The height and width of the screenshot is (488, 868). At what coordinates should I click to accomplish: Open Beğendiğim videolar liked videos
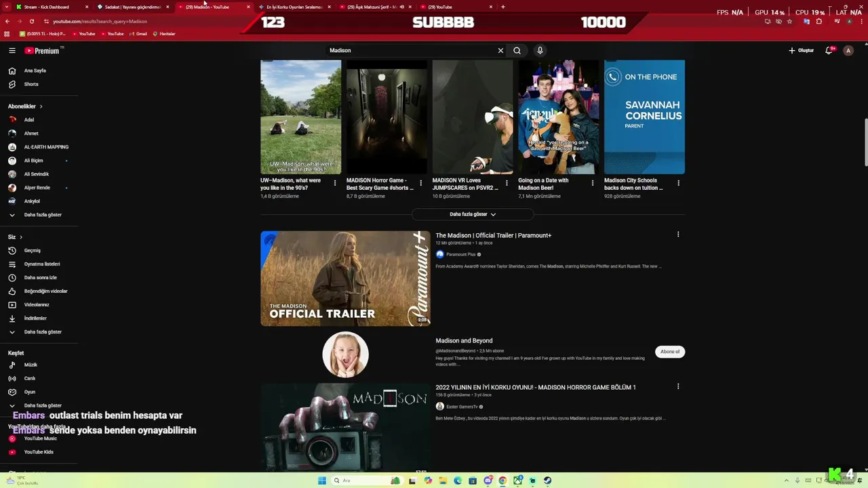(x=39, y=291)
